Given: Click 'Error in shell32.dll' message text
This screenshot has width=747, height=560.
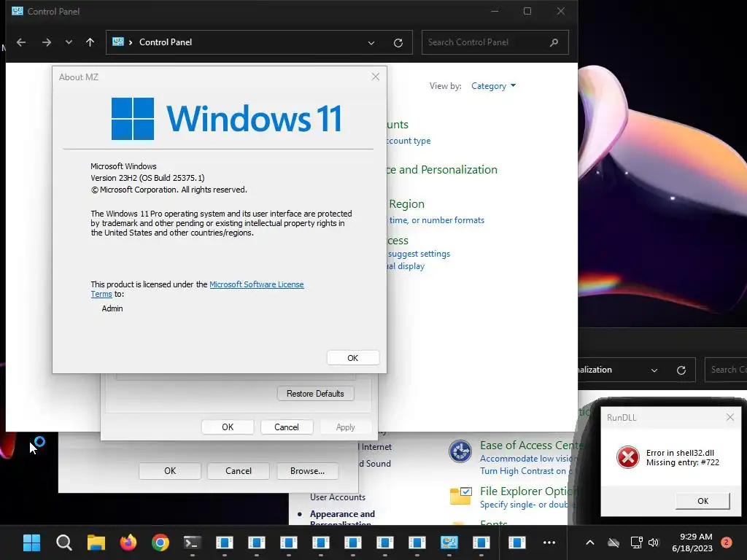Looking at the screenshot, I should click(680, 453).
